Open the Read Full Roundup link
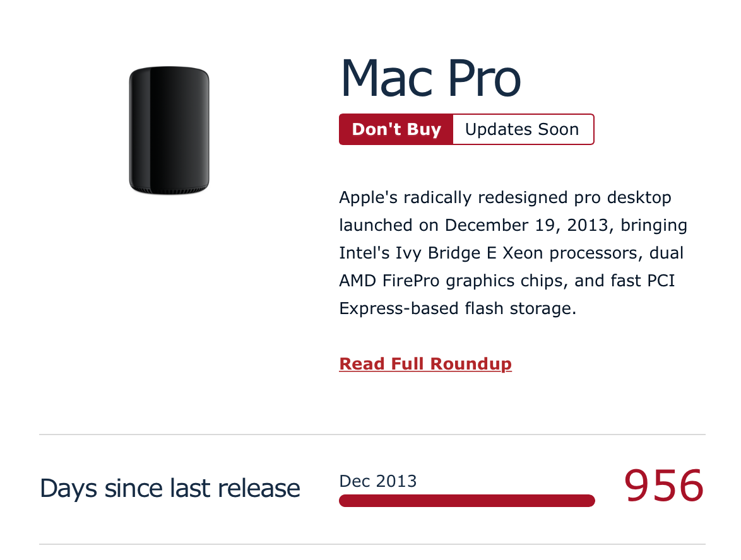The height and width of the screenshot is (560, 741). [x=425, y=364]
